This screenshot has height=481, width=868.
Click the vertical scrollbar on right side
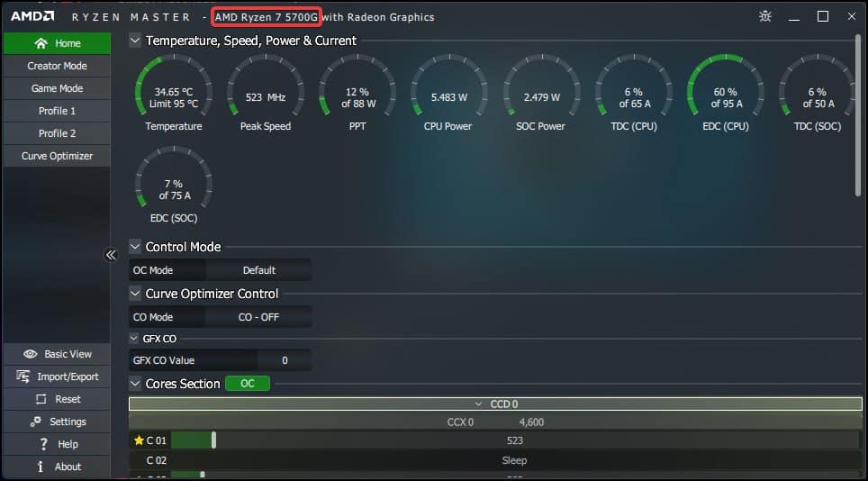[x=857, y=115]
